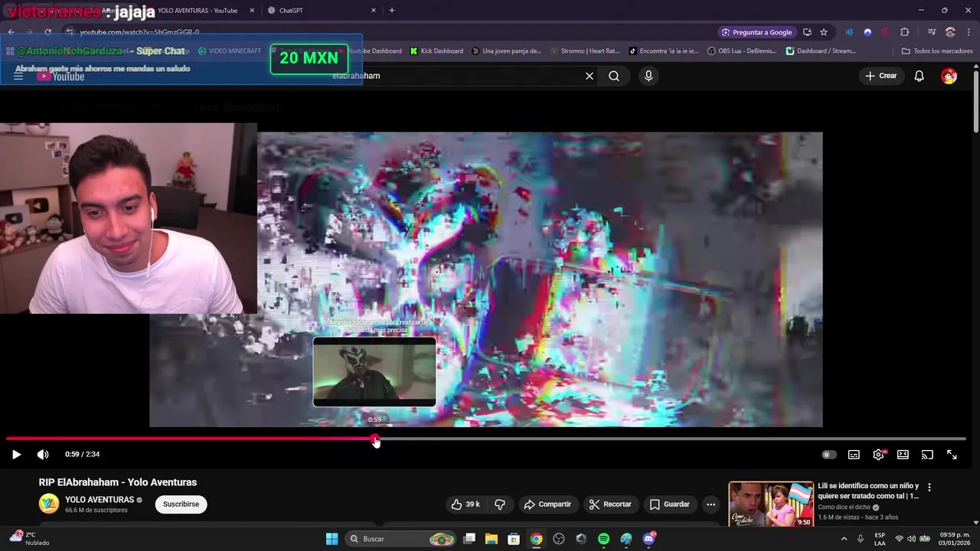Reload the page with the refresh button
The height and width of the screenshot is (551, 980).
coord(47,32)
